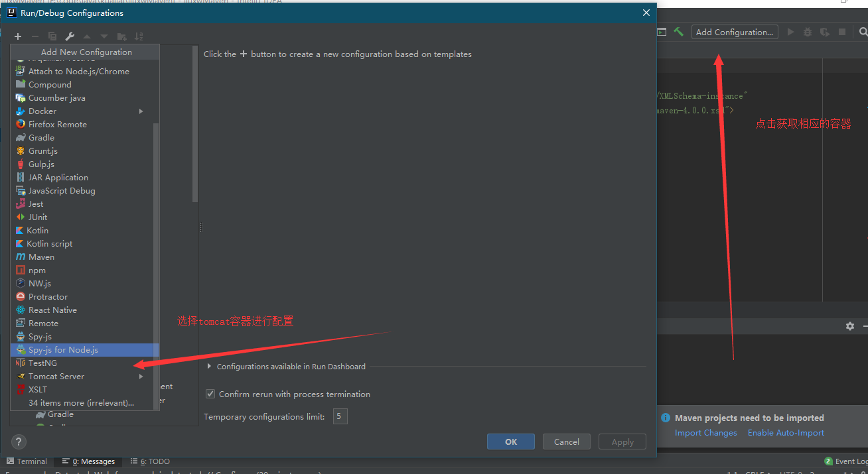Click the Move Down triangle icon
Screen dimensions: 868x474
[104, 36]
